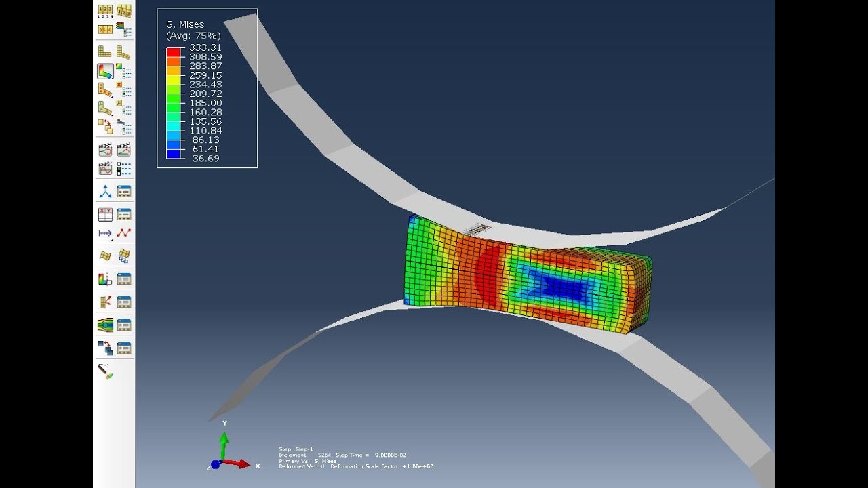Select the "Step: Step-1" state text
The image size is (868, 488).
point(296,449)
